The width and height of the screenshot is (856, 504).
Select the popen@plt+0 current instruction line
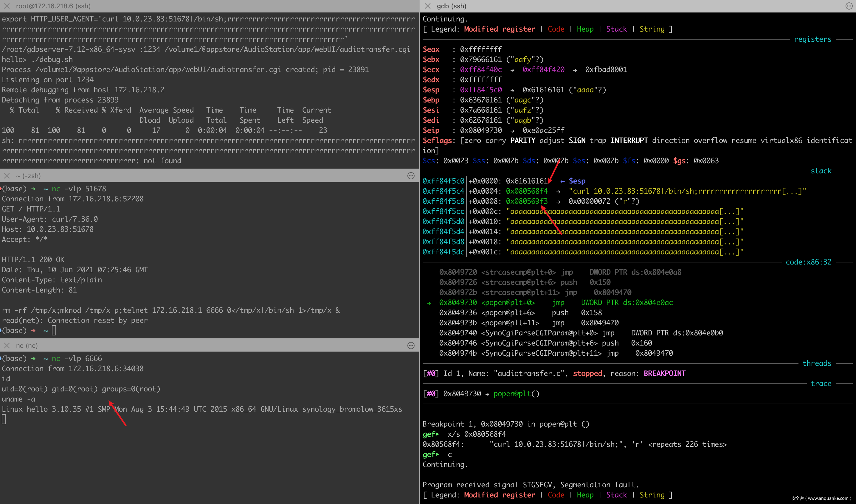pos(508,302)
